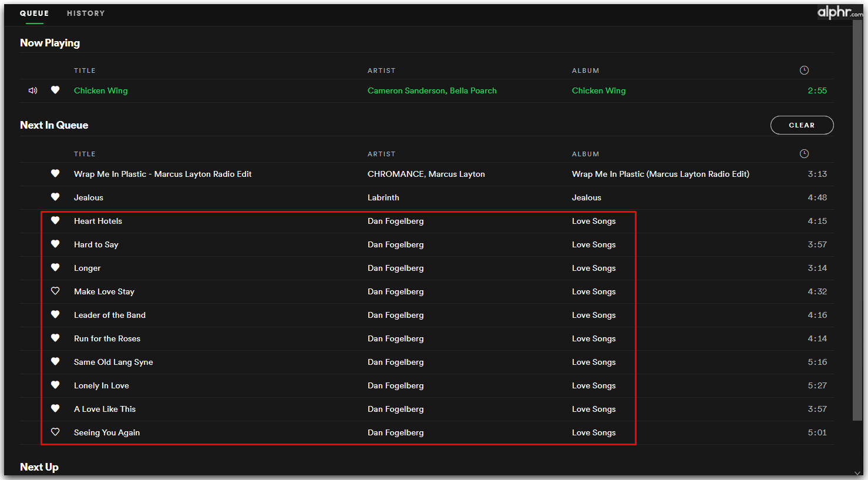The width and height of the screenshot is (868, 480).
Task: Click the heart icon beside Heart Hotels
Action: point(55,220)
